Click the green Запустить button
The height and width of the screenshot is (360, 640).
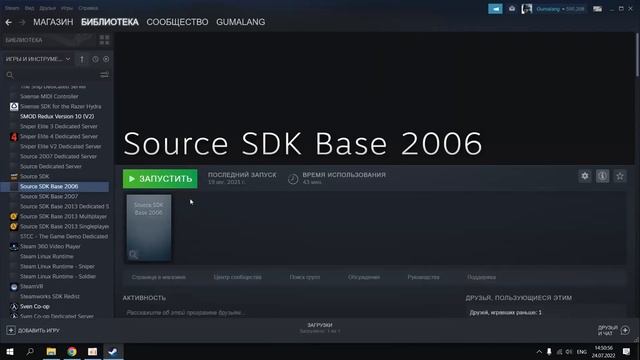[160, 179]
